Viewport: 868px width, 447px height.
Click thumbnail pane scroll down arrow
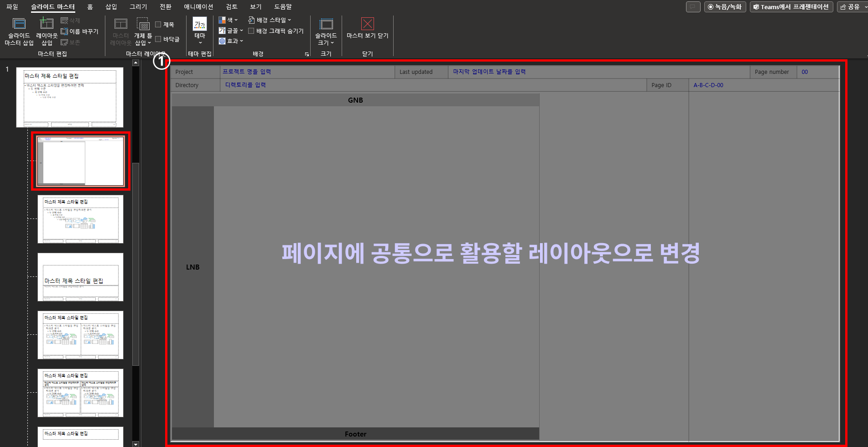coord(135,443)
